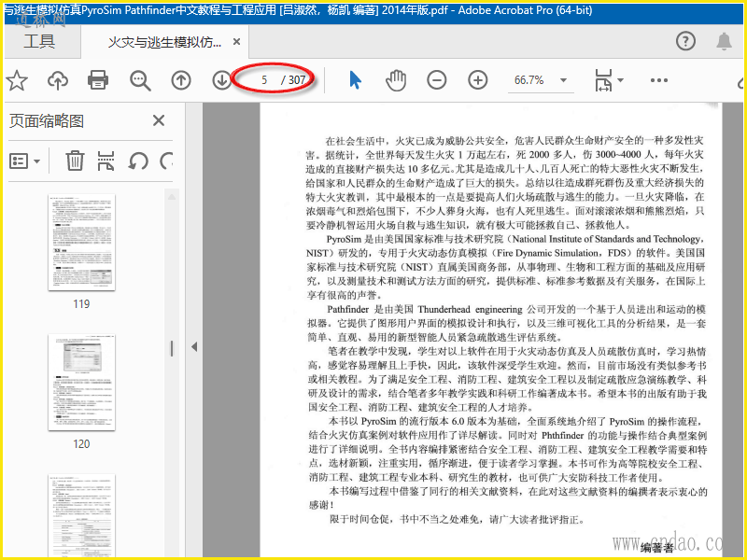Click the cloud upload icon
The image size is (747, 560).
(x=58, y=80)
